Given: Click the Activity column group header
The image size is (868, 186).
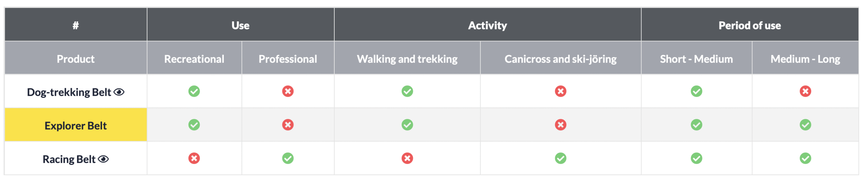Looking at the screenshot, I should click(487, 25).
